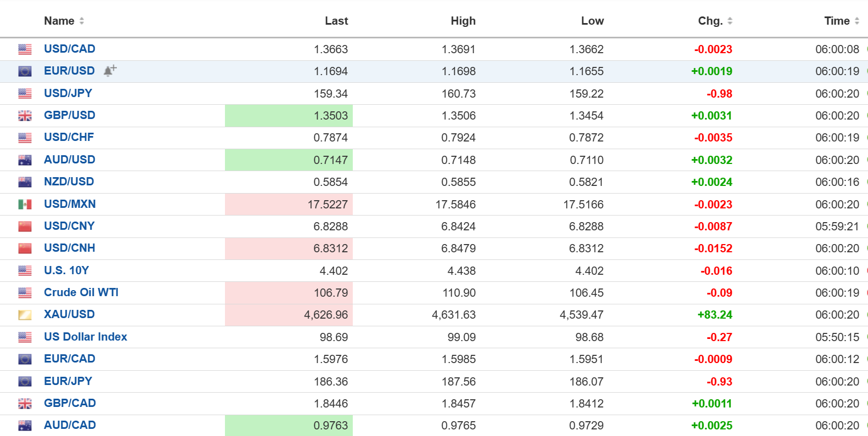Click the red highlighted USD/CNH last price
This screenshot has height=436, width=868.
click(330, 248)
